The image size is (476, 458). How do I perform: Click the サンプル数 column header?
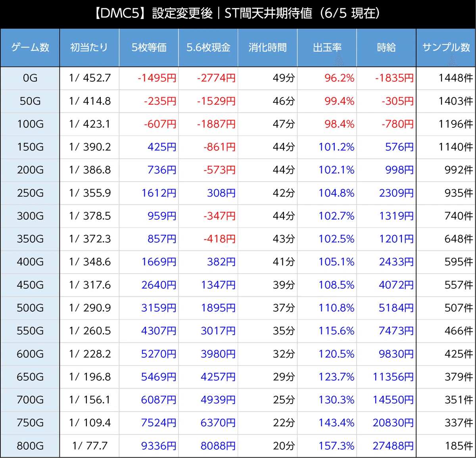(x=446, y=48)
